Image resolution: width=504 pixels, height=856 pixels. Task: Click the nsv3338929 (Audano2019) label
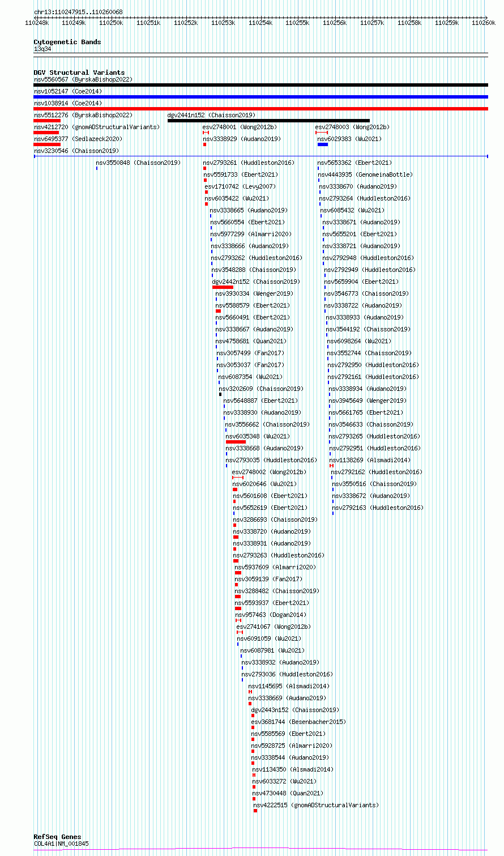tap(242, 139)
